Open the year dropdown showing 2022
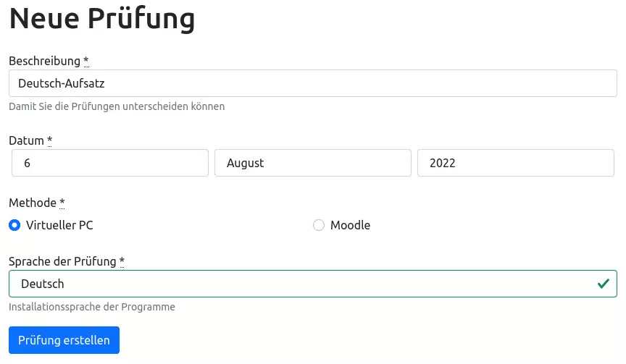 point(516,163)
